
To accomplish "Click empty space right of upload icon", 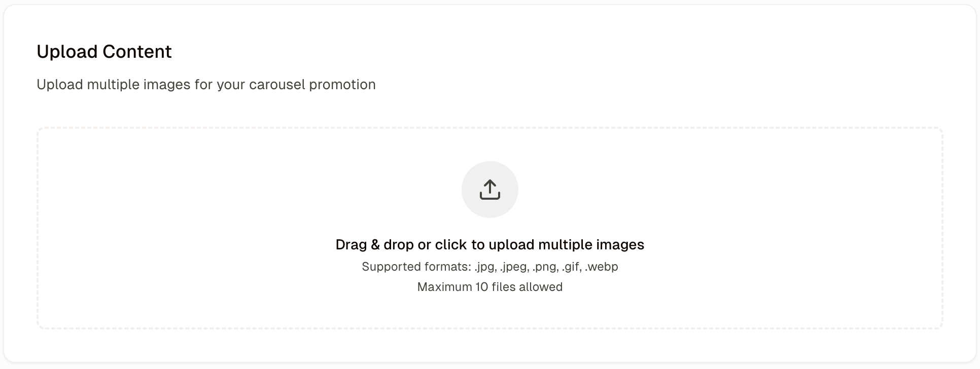I will click(x=725, y=190).
